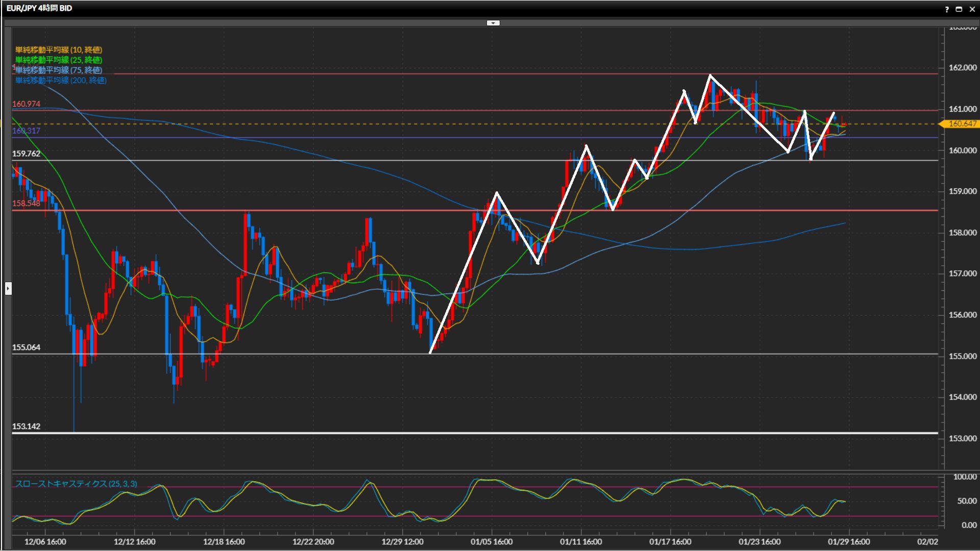Click the 157.000 price axis label

963,274
